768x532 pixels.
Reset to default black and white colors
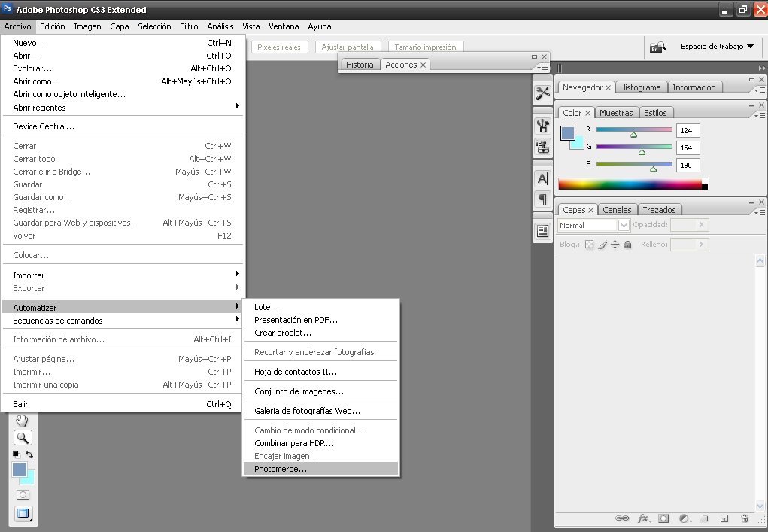17,454
